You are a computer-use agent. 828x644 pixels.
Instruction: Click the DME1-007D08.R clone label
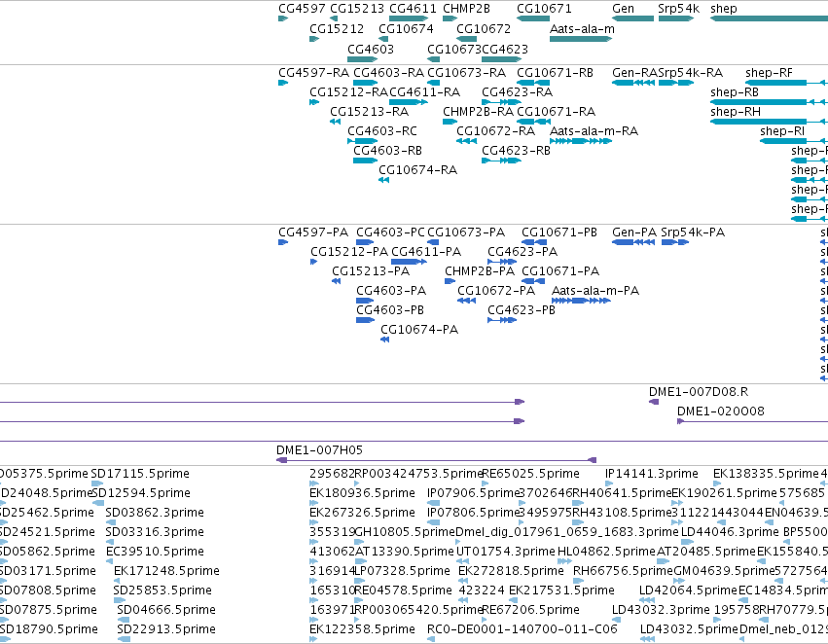tap(699, 392)
